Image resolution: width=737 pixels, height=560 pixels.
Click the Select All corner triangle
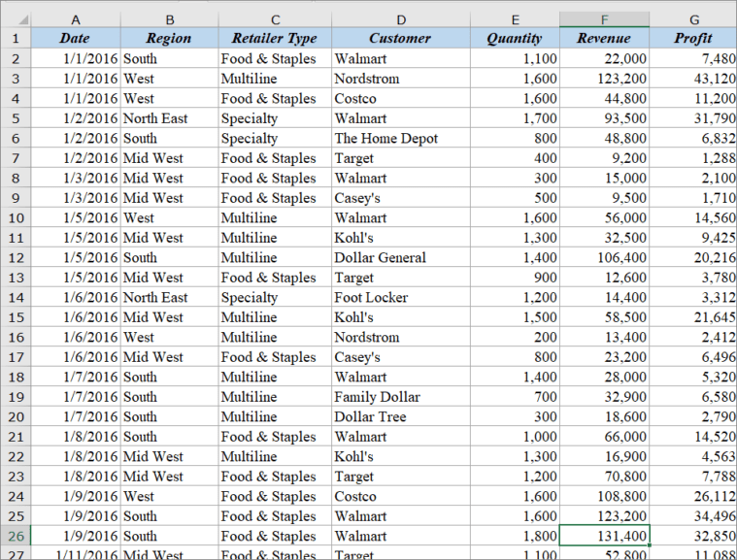[x=22, y=19]
